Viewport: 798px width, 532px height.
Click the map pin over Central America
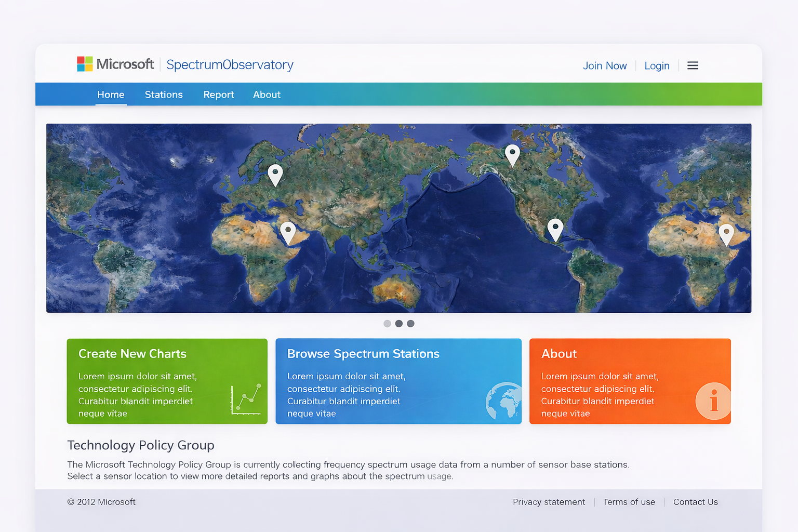point(555,228)
